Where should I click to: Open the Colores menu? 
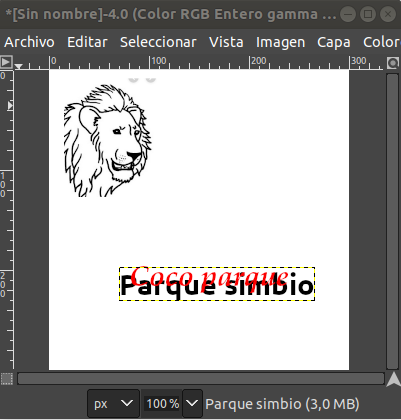tap(382, 42)
